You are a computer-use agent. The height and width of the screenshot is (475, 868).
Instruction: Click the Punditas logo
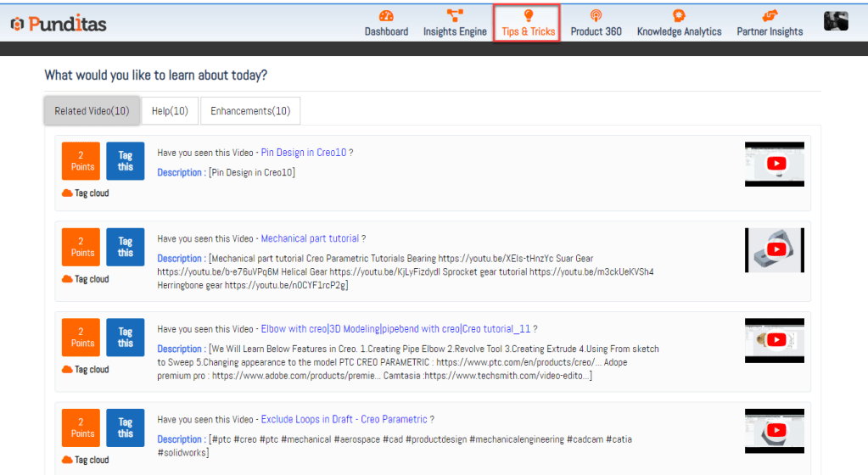[59, 24]
